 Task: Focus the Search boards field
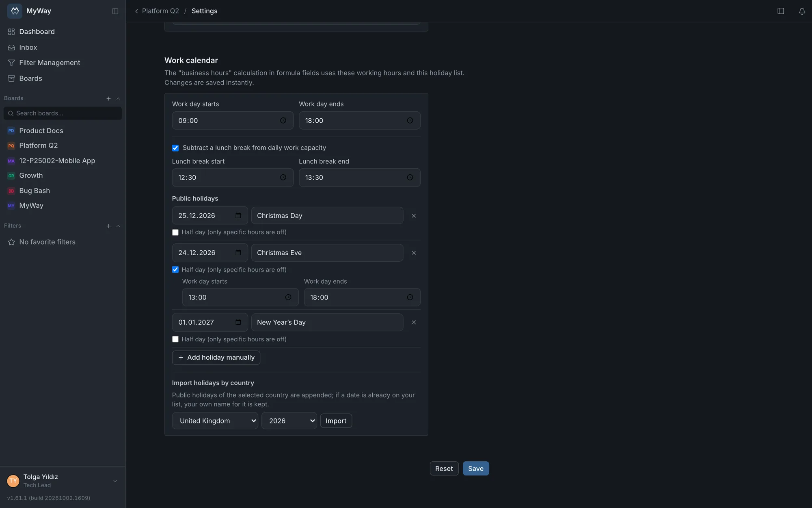(x=63, y=113)
